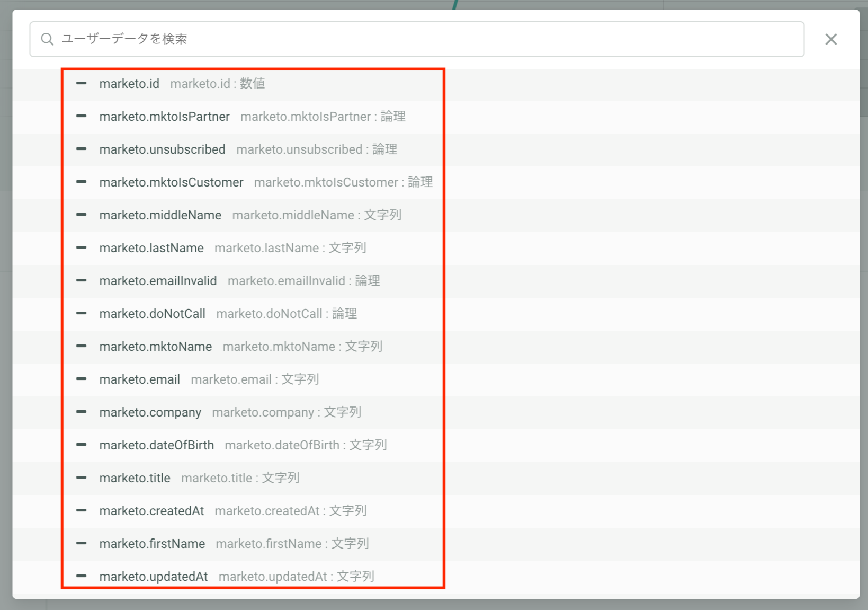Select the bold marketo.middleName label
Screen dimensions: 868x610
(160, 215)
